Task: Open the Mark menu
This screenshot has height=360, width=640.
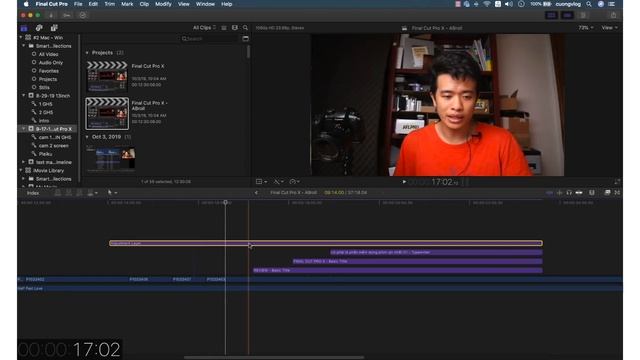Action: tap(127, 4)
